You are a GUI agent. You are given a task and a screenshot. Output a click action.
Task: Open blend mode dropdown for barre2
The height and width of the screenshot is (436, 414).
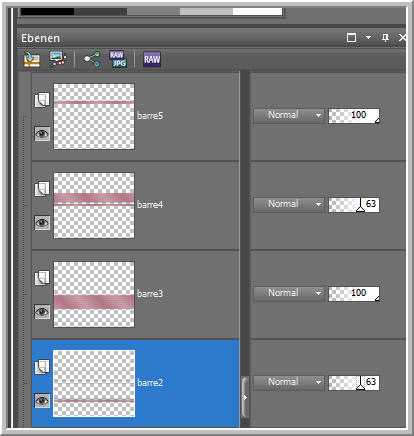point(289,382)
